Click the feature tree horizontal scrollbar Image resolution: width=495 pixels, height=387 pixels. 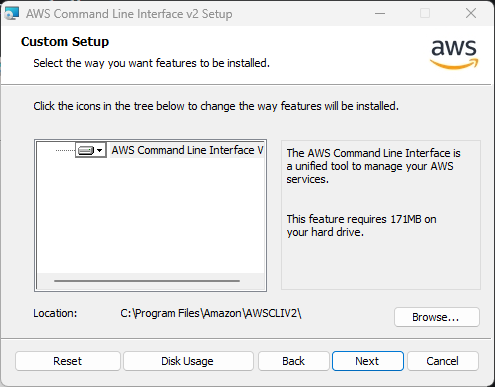(147, 281)
